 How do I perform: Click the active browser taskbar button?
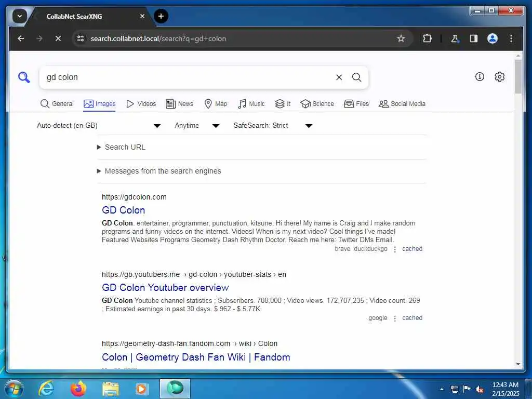click(175, 389)
